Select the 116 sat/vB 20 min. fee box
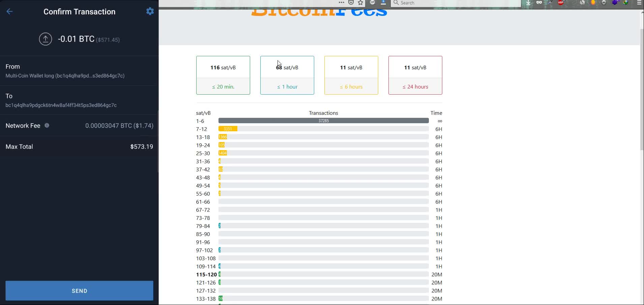 (223, 75)
